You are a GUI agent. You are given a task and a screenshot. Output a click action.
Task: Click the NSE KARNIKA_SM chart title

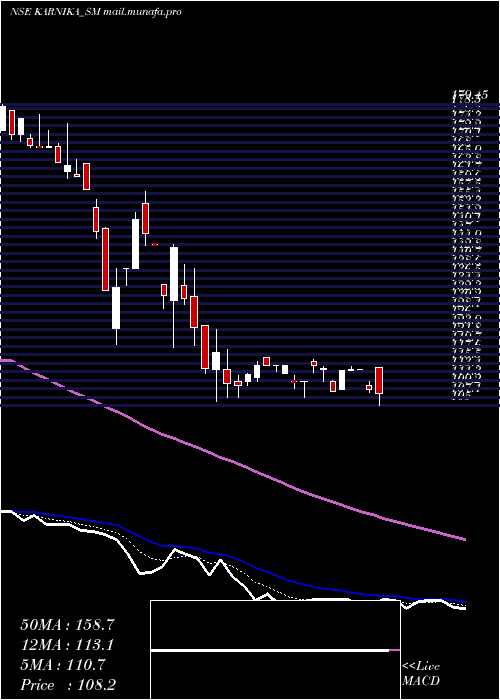(55, 12)
